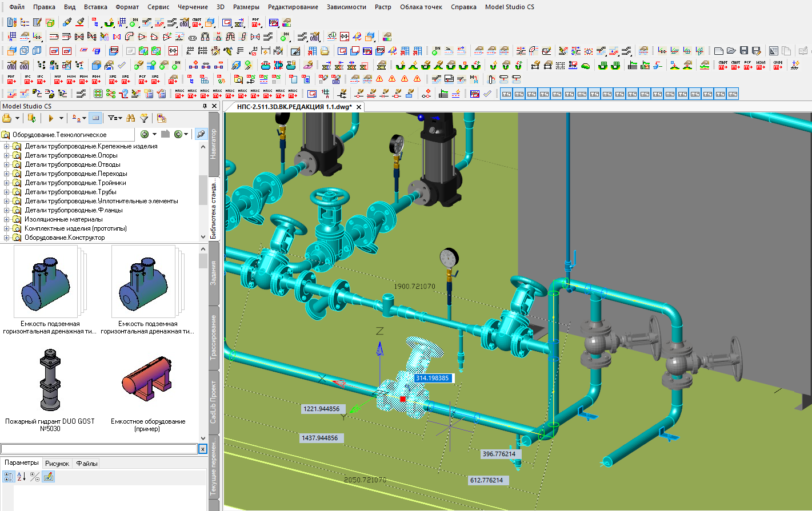Screen dimensions: 812x511
Task: Select the Пожарный гидрант DUO GOST thumbnail
Action: coord(50,380)
